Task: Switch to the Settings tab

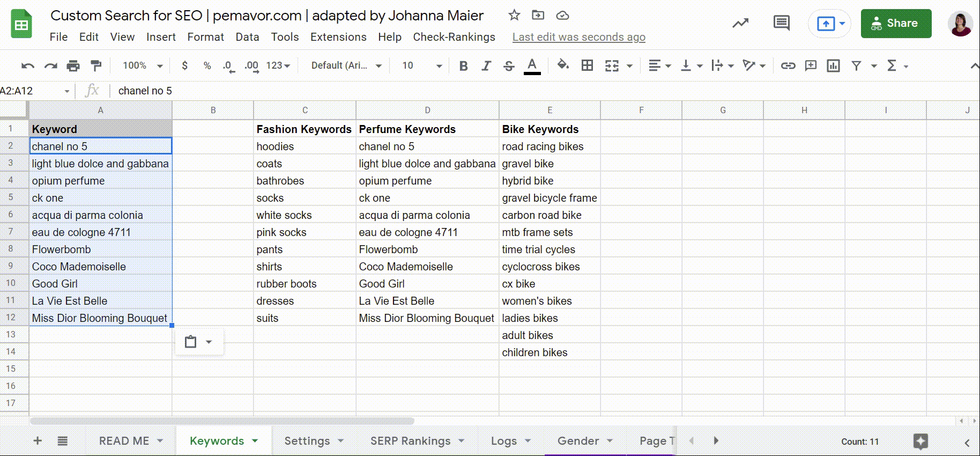Action: pyautogui.click(x=307, y=441)
